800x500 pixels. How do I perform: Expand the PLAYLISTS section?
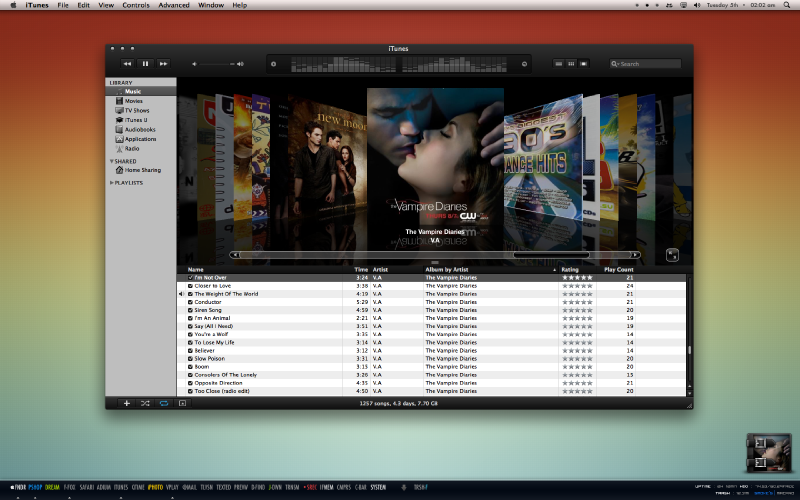click(x=112, y=183)
